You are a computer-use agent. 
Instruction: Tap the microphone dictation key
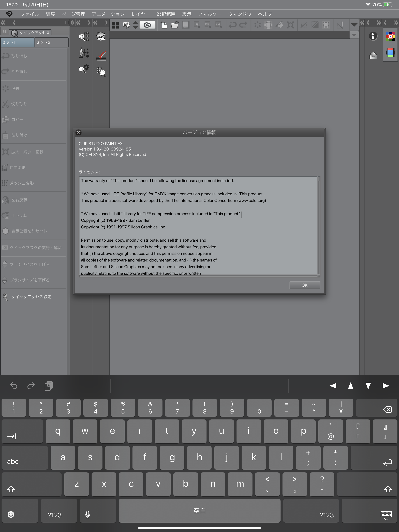pyautogui.click(x=98, y=511)
